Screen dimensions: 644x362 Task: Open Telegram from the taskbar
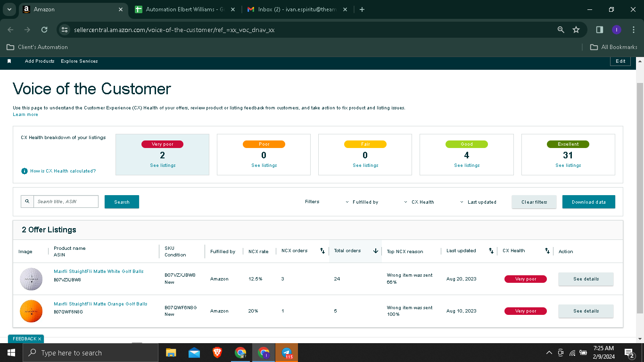click(287, 353)
